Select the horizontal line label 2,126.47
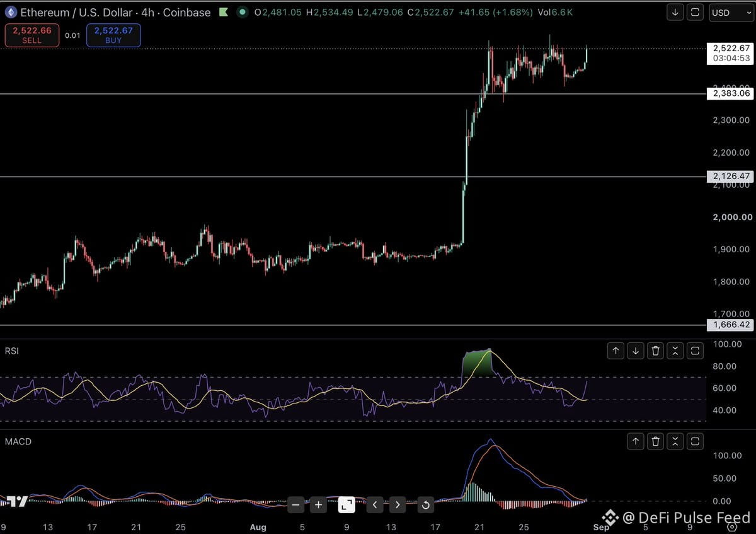756x534 pixels. (731, 177)
